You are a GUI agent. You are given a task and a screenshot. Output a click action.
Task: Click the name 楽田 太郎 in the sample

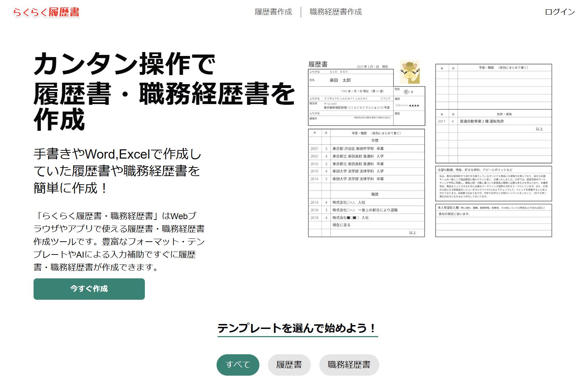click(x=340, y=80)
